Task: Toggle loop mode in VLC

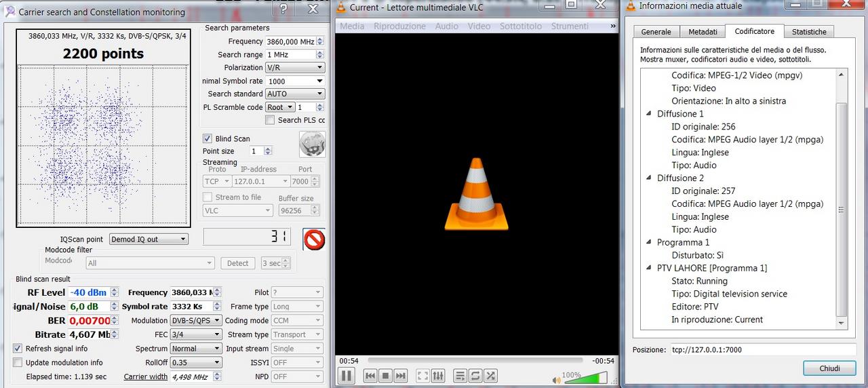Action: (475, 376)
